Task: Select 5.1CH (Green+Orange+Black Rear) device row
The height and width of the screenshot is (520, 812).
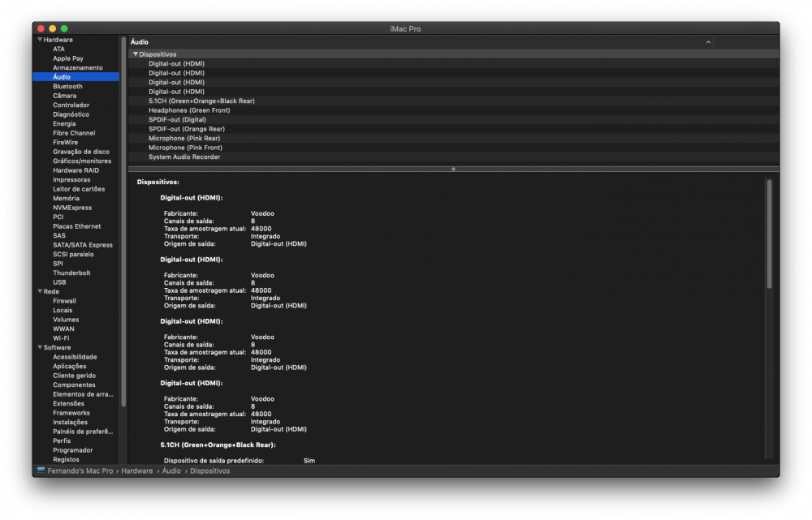Action: click(x=454, y=101)
